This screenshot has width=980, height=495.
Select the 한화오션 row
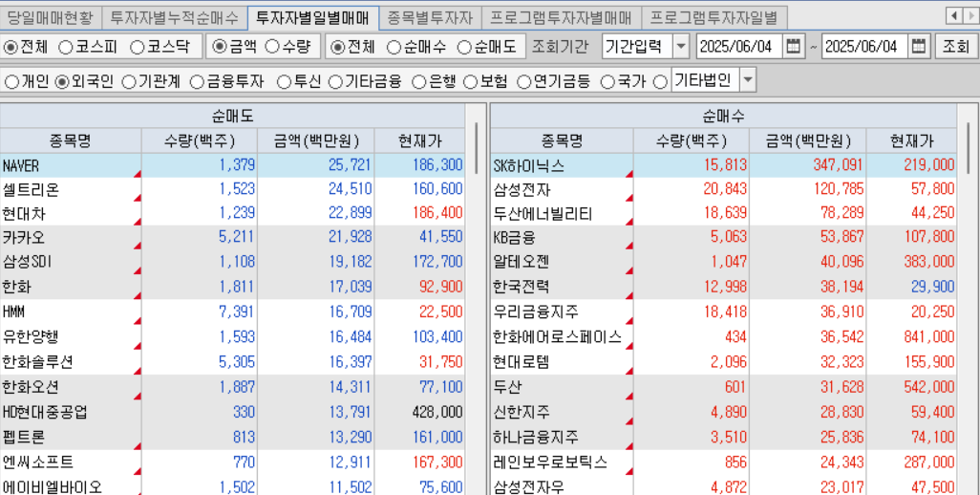pos(232,387)
